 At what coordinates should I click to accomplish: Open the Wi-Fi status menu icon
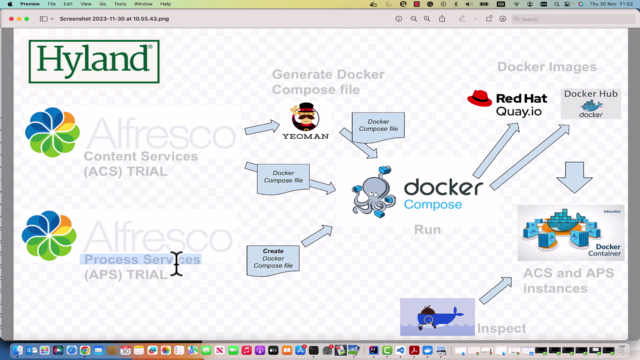coord(516,4)
